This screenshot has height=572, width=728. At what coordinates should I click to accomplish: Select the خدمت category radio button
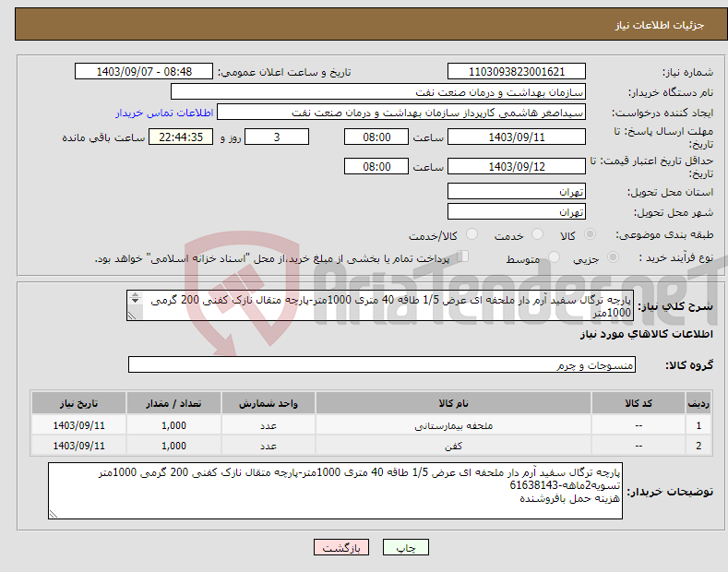point(537,234)
